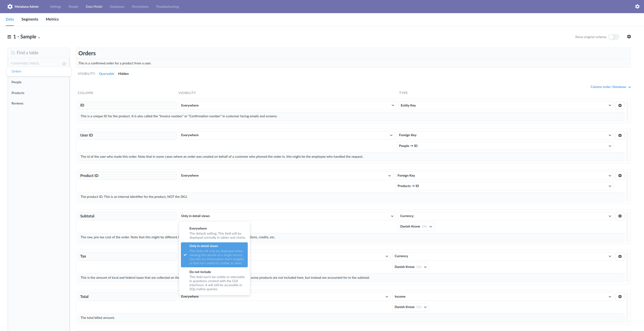Open the Column order: Database dropdown
This screenshot has height=331, width=644.
click(x=610, y=87)
